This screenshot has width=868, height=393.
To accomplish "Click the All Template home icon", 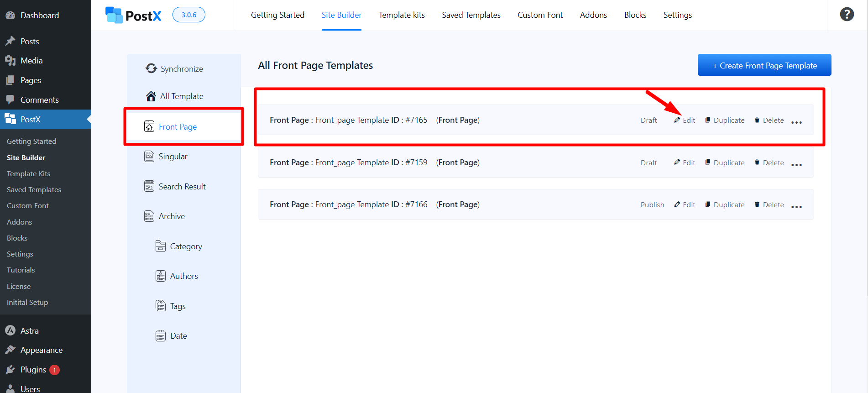I will click(151, 96).
